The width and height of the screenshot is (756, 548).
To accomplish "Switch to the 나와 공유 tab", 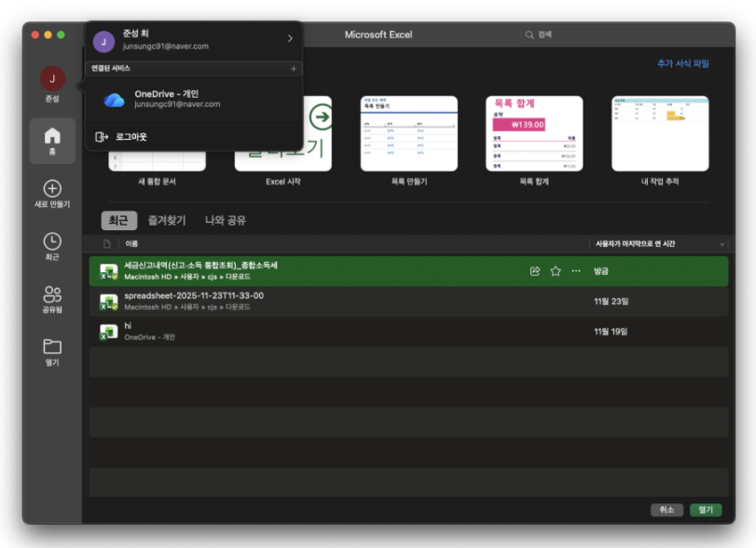I will tap(226, 221).
